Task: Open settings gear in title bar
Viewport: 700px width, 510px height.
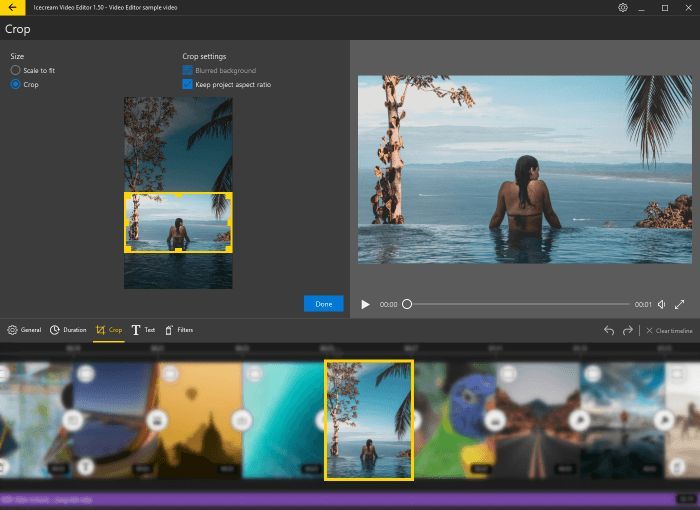Action: 622,8
